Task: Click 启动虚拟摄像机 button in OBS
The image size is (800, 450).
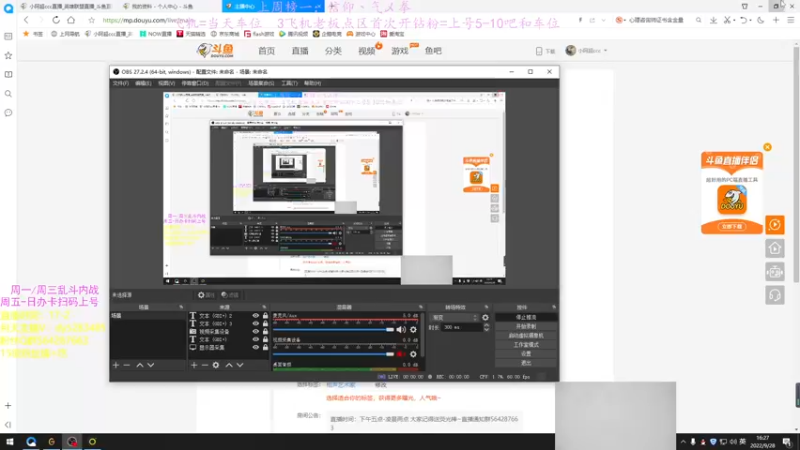Action: tap(526, 336)
